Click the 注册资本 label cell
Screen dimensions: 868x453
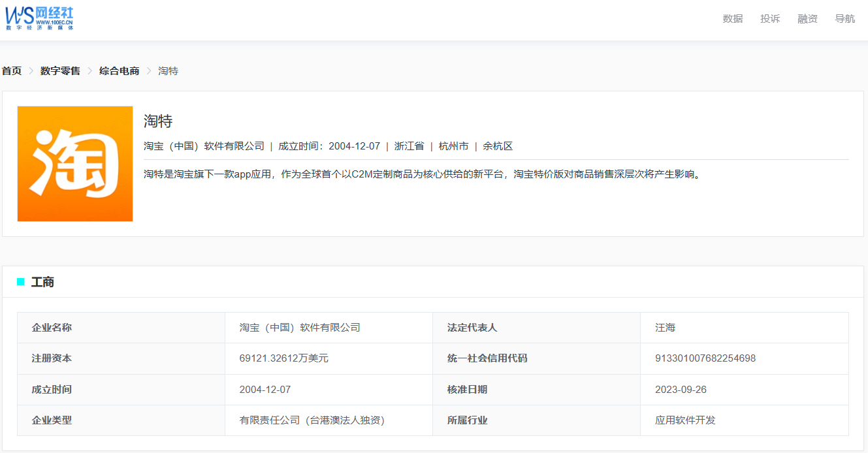point(121,358)
